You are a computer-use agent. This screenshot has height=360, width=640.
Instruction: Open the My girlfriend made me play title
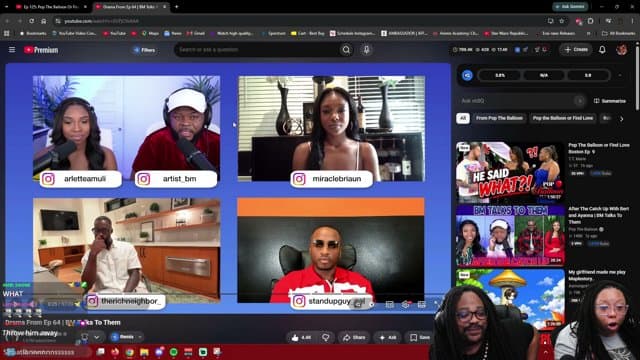(597, 275)
